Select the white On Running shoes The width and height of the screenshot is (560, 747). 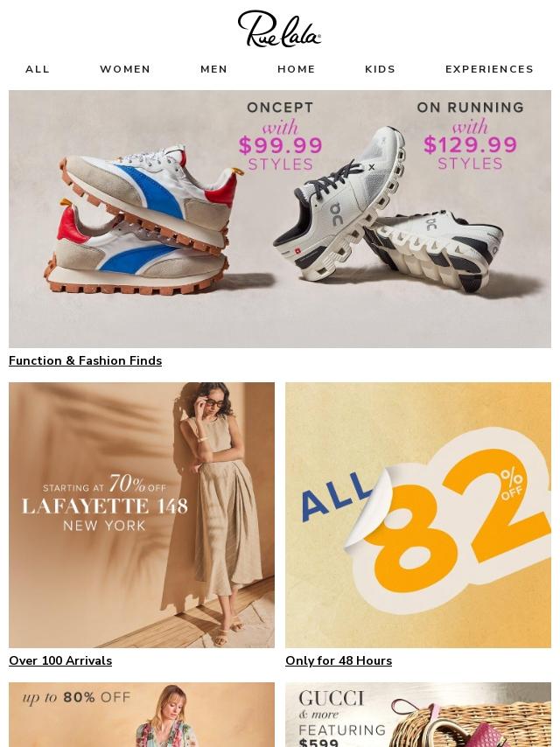388,210
